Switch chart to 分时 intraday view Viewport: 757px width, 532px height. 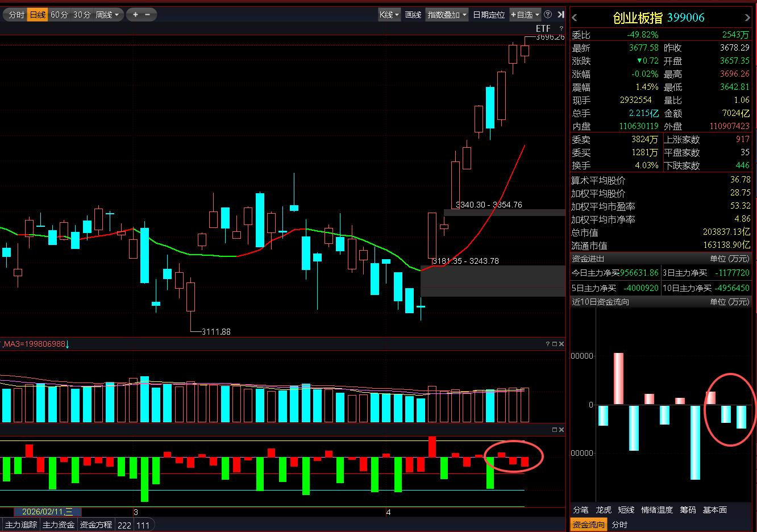click(16, 15)
